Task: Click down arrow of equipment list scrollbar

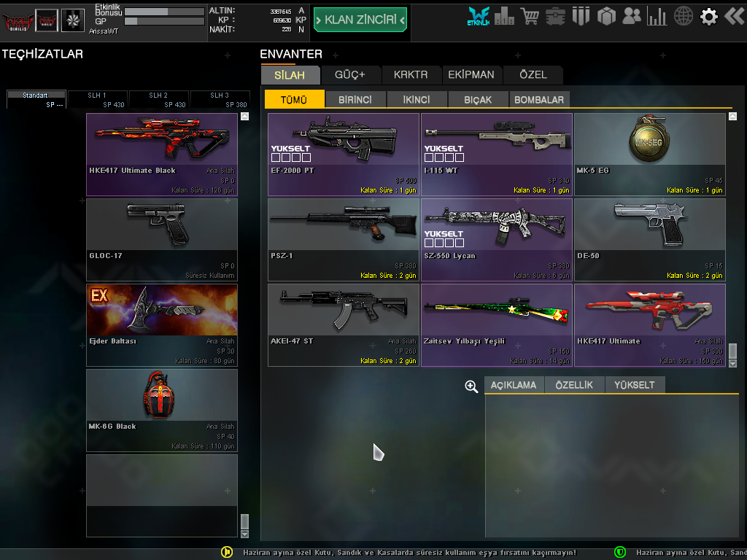Action: point(245,534)
